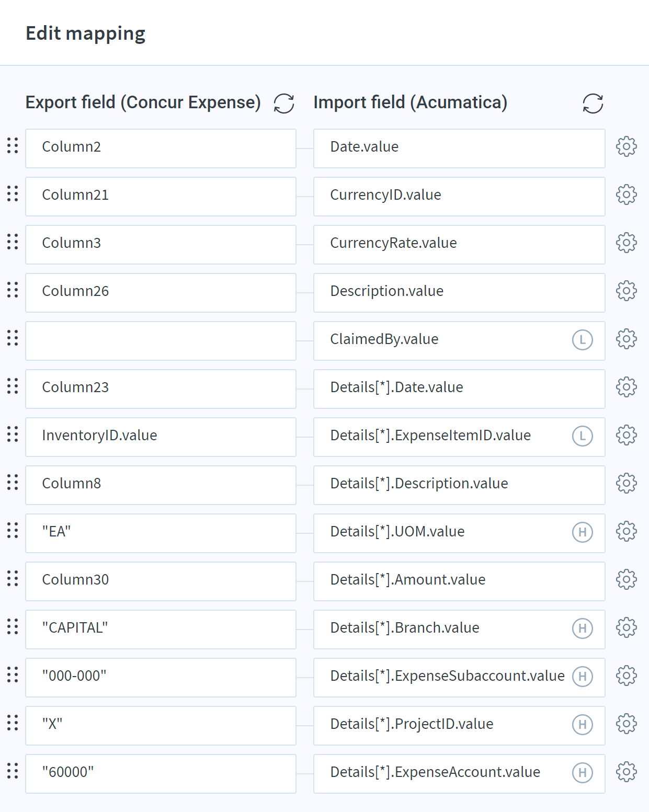Open settings gear for Details[*].ProjectID.value row
Viewport: 649px width, 812px height.
point(627,724)
